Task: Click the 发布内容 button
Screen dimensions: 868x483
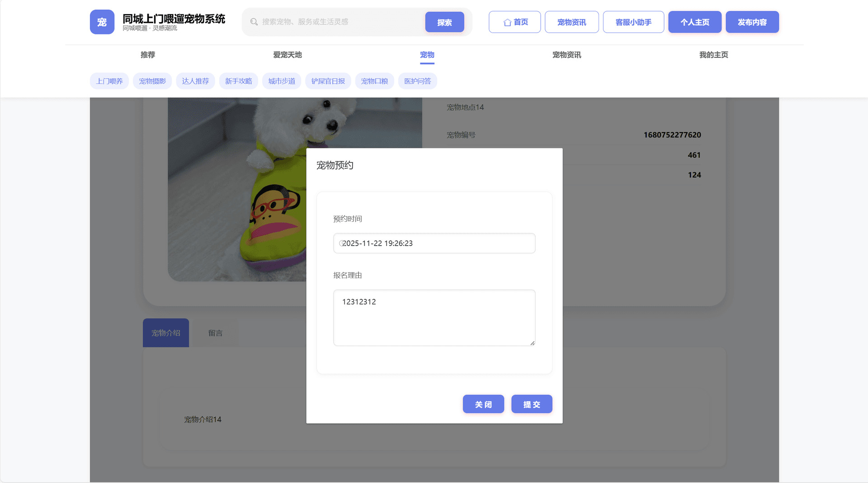Action: (x=752, y=22)
